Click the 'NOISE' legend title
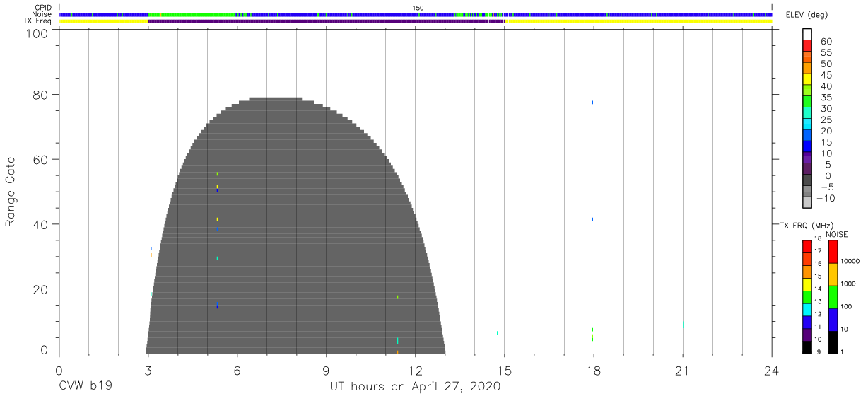This screenshot has width=868, height=401. click(x=836, y=234)
